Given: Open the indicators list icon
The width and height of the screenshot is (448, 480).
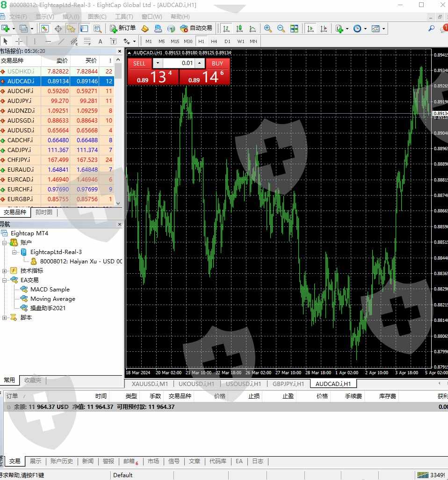Looking at the screenshot, I should [x=339, y=29].
